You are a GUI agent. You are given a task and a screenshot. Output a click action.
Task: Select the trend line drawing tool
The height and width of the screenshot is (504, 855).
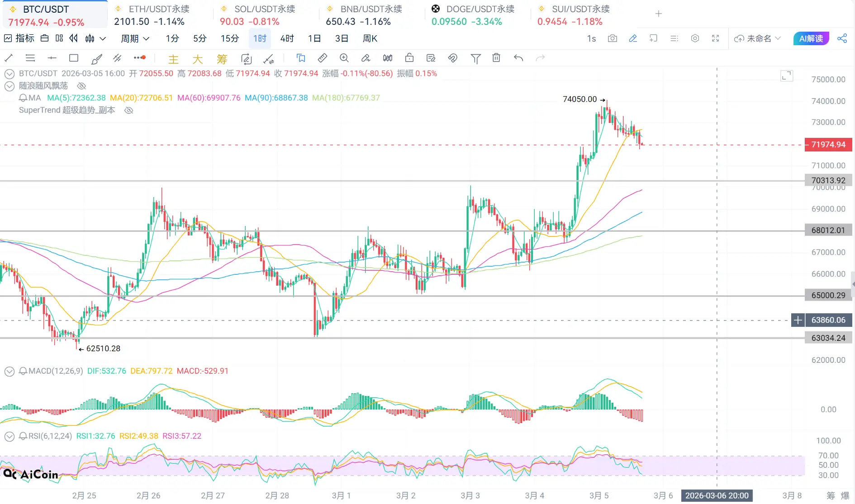(9, 58)
